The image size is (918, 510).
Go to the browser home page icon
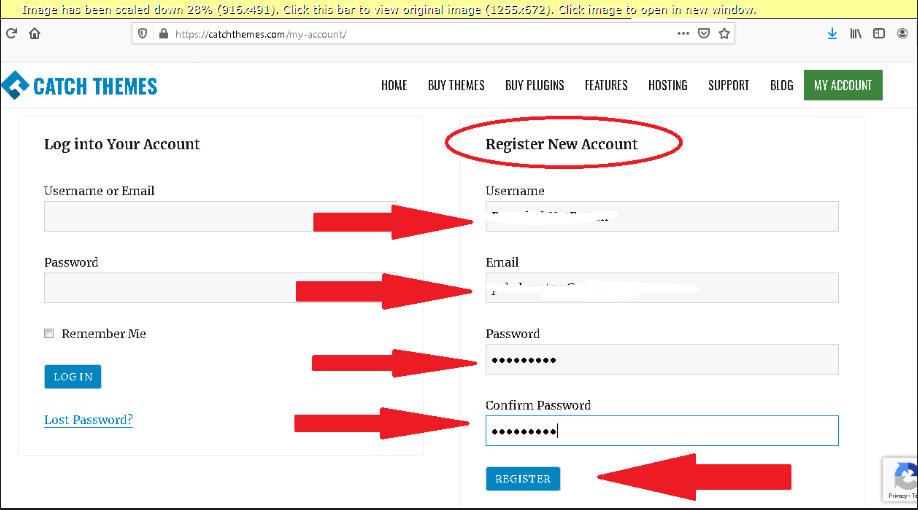35,33
